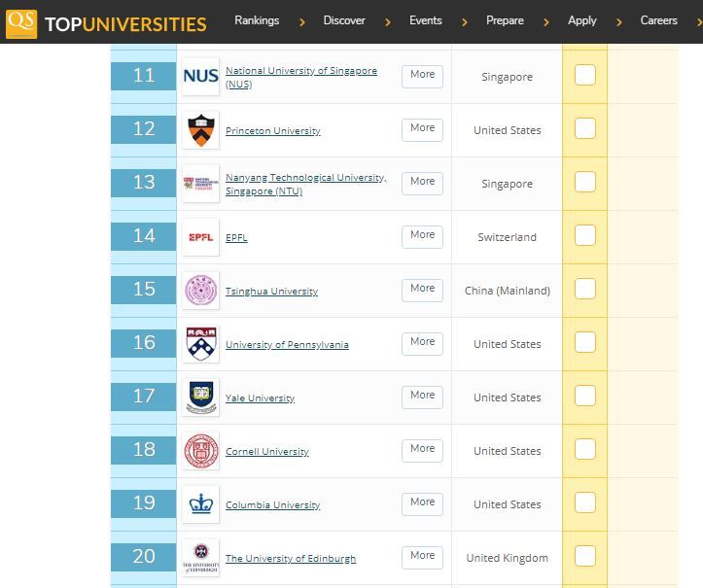Click the rank 16 number cell
The height and width of the screenshot is (588, 703).
click(144, 343)
